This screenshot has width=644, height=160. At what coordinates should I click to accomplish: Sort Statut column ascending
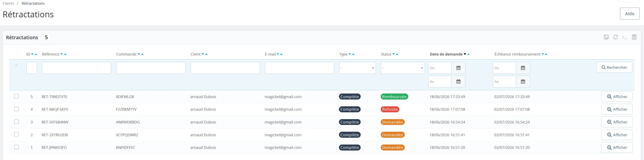[397, 54]
